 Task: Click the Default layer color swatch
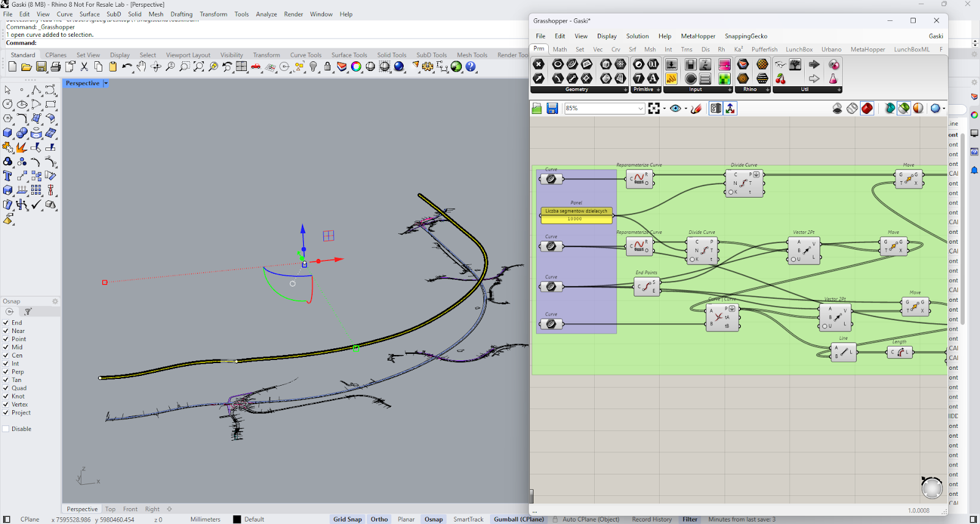(237, 519)
